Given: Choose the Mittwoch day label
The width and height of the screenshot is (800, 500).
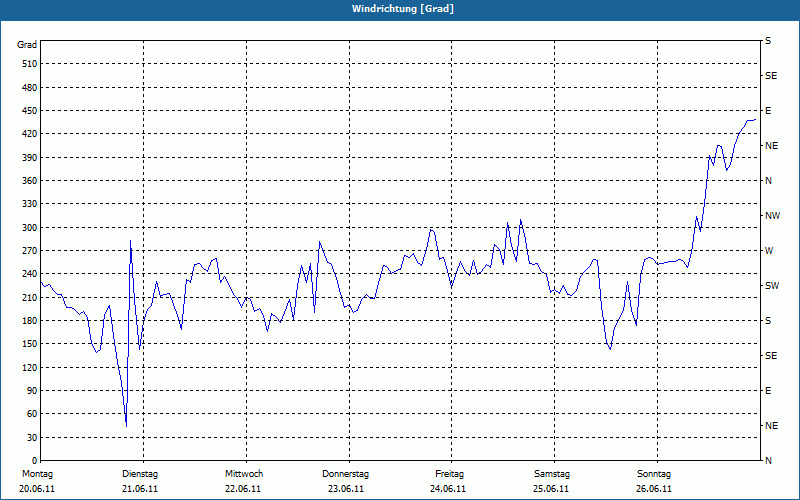Looking at the screenshot, I should point(244,474).
